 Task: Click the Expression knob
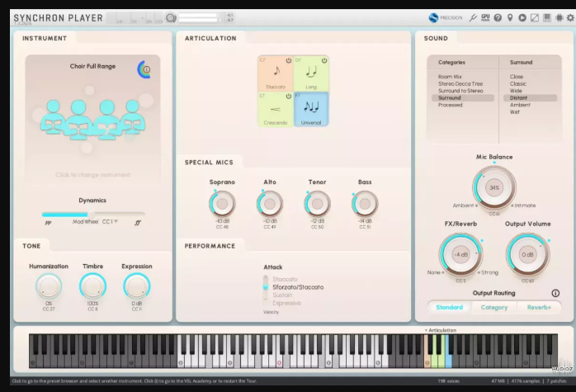[137, 286]
